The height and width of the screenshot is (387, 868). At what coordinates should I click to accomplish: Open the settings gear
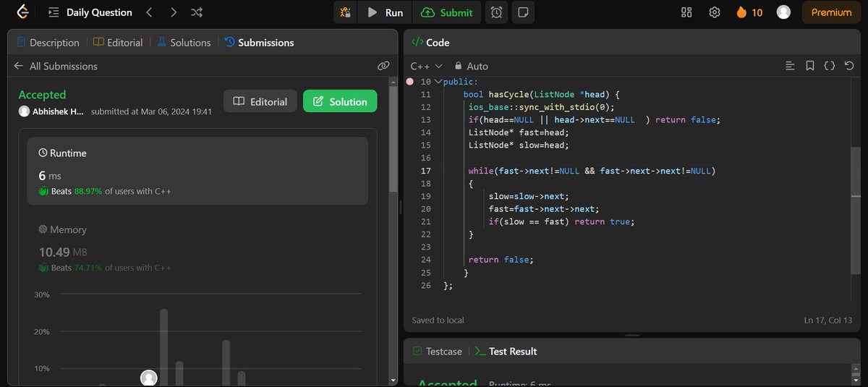point(715,12)
